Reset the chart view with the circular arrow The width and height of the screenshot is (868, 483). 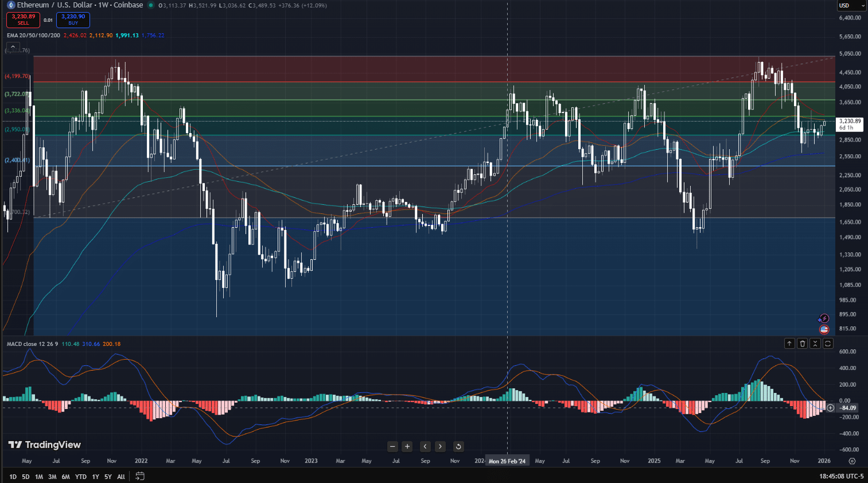458,446
